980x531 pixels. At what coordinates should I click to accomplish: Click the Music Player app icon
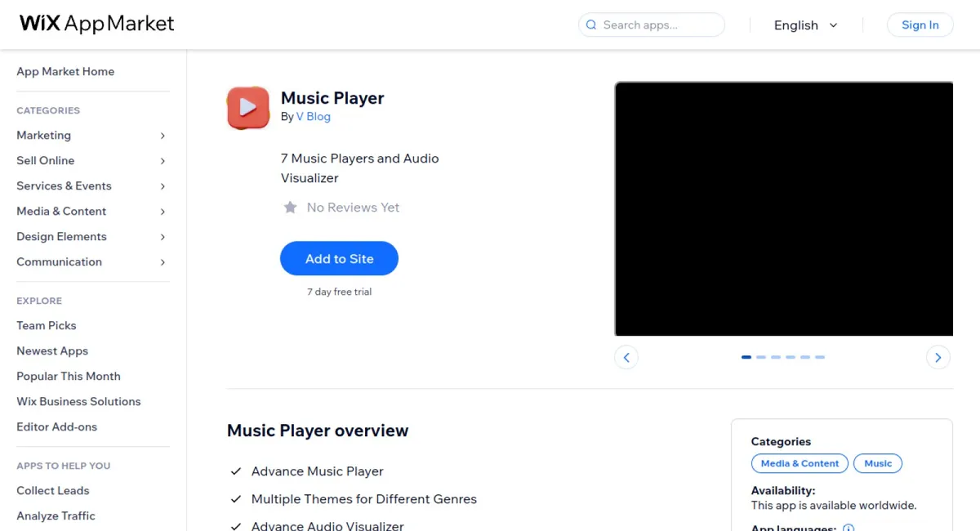click(x=248, y=108)
